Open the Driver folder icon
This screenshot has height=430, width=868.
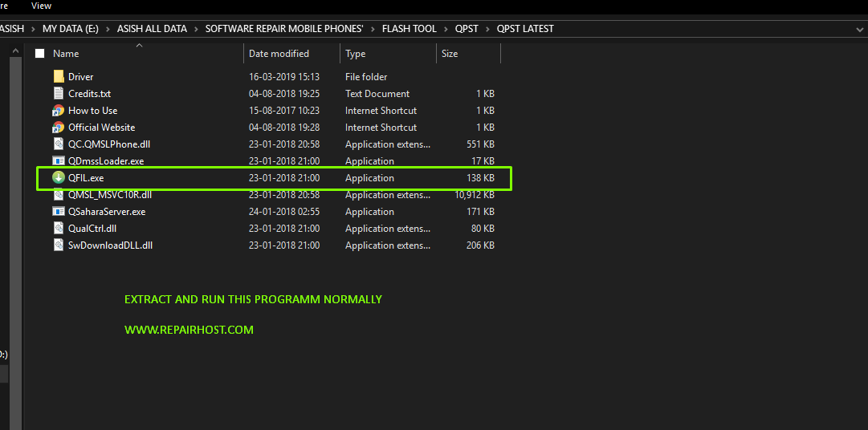pos(59,76)
